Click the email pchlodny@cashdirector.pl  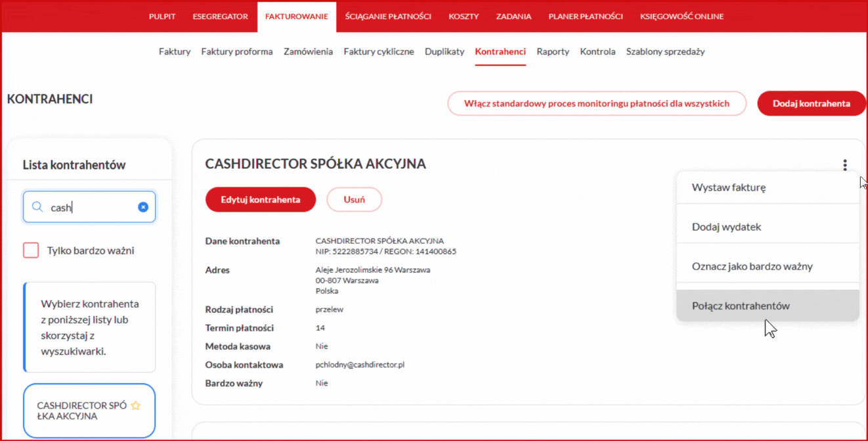(x=360, y=364)
